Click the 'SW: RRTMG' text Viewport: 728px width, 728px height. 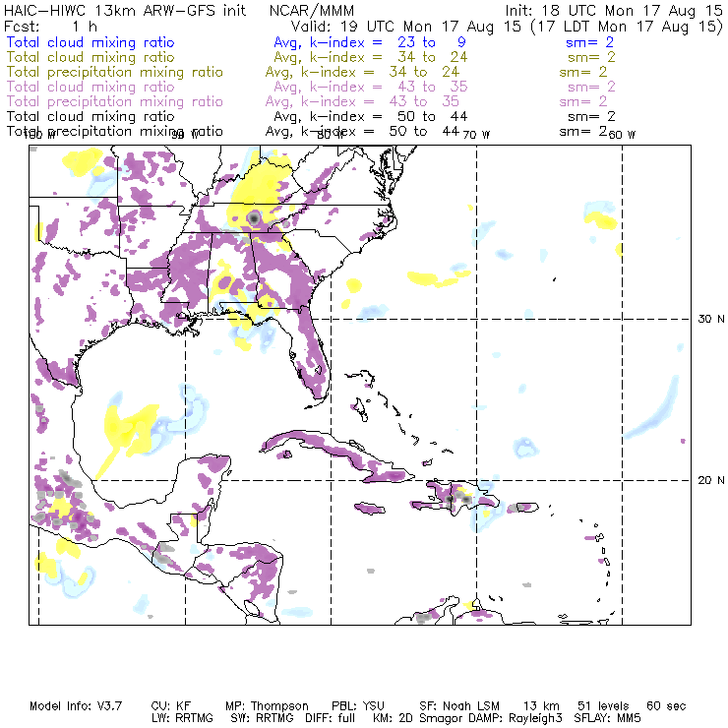coord(263,718)
